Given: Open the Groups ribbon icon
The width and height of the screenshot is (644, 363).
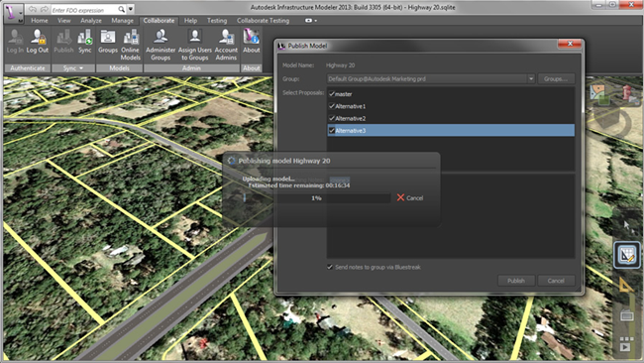Looking at the screenshot, I should pos(108,42).
